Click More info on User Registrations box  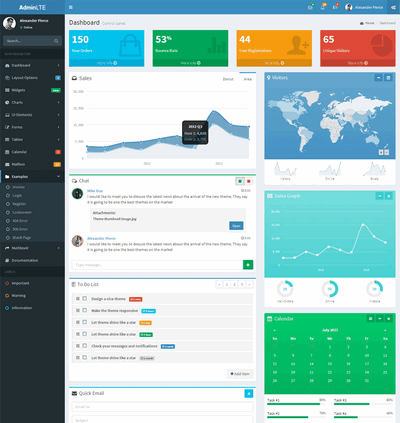point(274,63)
